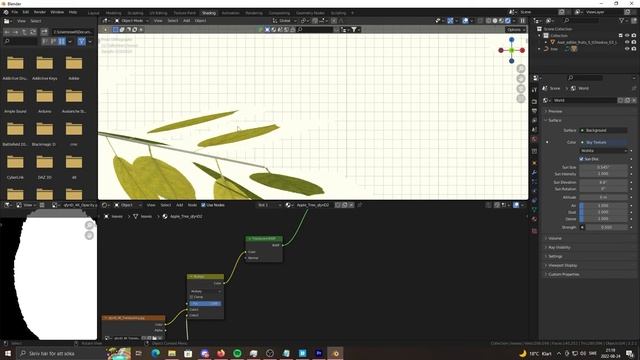Toggle eye icon for Aspl tree object row
640x360 pixels.
627,42
